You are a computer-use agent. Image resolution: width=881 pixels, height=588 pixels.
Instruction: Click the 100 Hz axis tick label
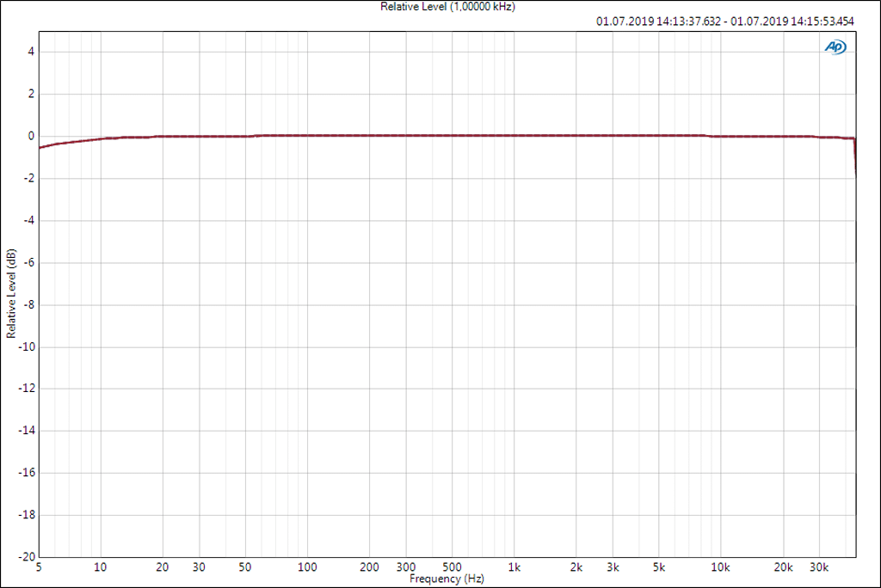[x=308, y=567]
